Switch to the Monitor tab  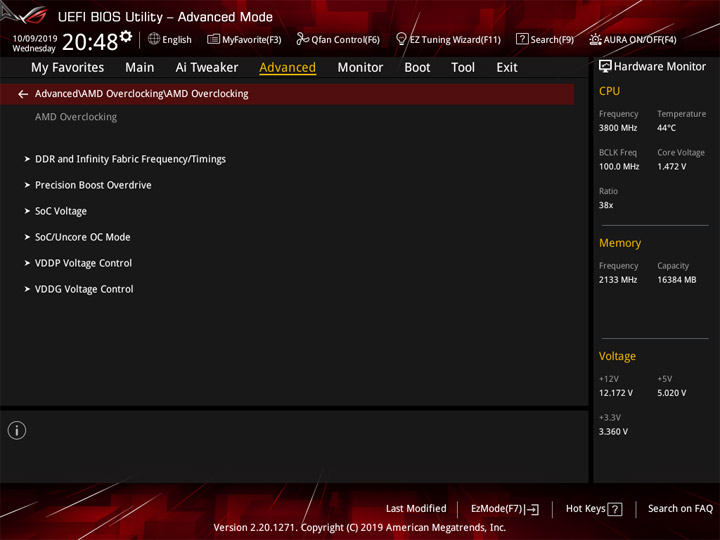360,68
